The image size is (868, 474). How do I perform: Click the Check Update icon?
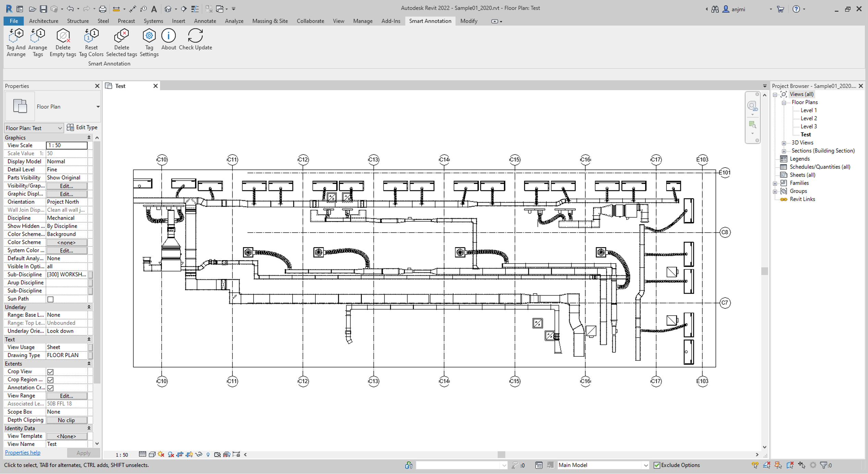195,36
